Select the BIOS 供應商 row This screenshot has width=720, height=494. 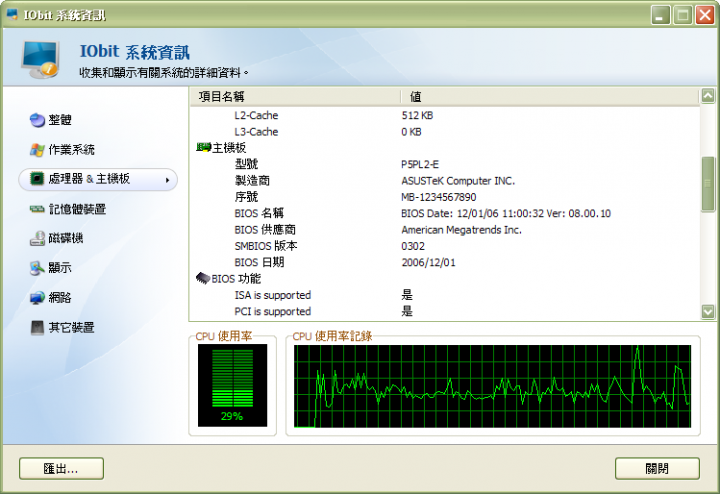point(444,230)
